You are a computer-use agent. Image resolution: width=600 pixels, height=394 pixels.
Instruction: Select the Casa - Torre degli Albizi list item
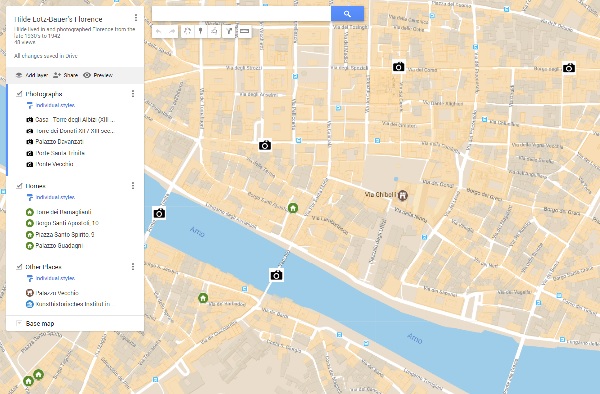(x=71, y=120)
